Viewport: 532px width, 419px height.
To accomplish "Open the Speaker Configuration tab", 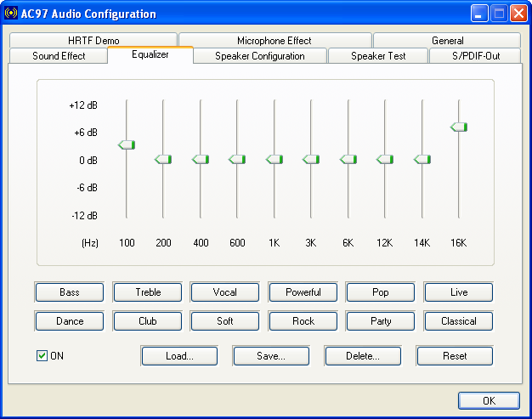I will [x=260, y=55].
